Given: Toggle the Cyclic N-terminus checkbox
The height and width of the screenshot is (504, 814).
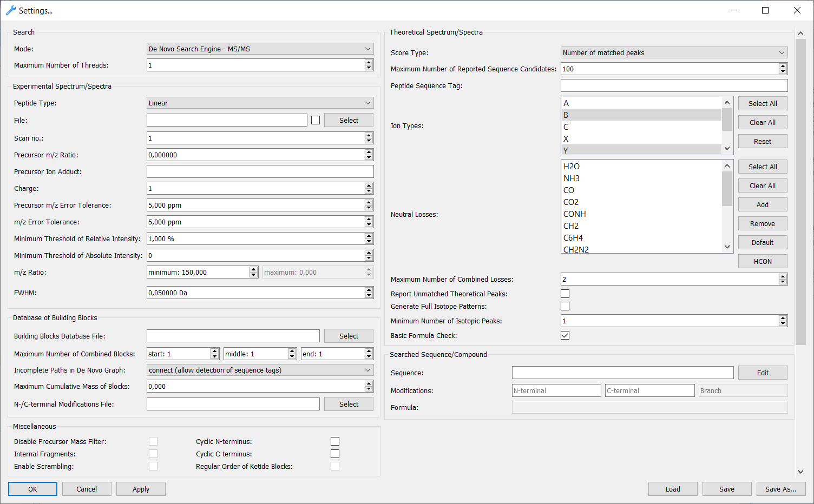Looking at the screenshot, I should click(x=335, y=441).
